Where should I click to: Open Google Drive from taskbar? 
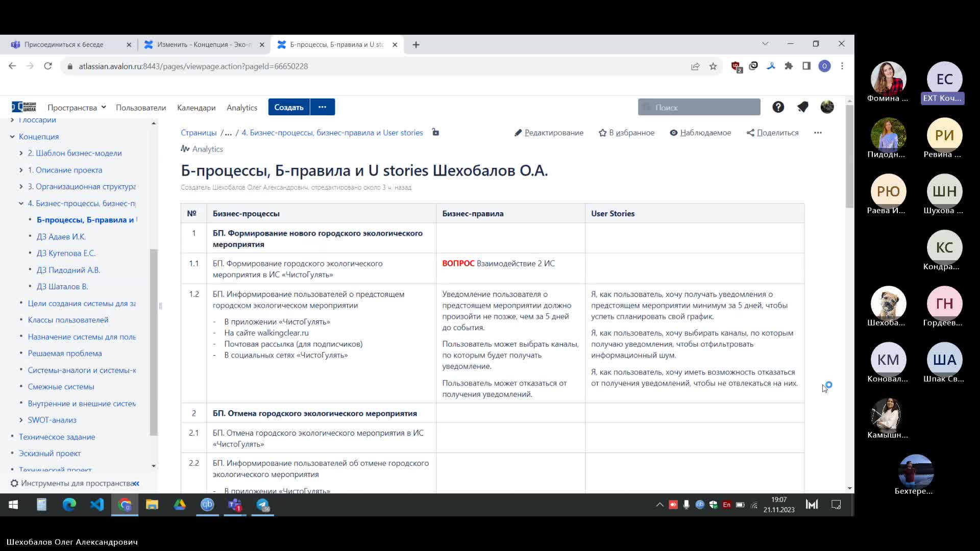click(180, 505)
